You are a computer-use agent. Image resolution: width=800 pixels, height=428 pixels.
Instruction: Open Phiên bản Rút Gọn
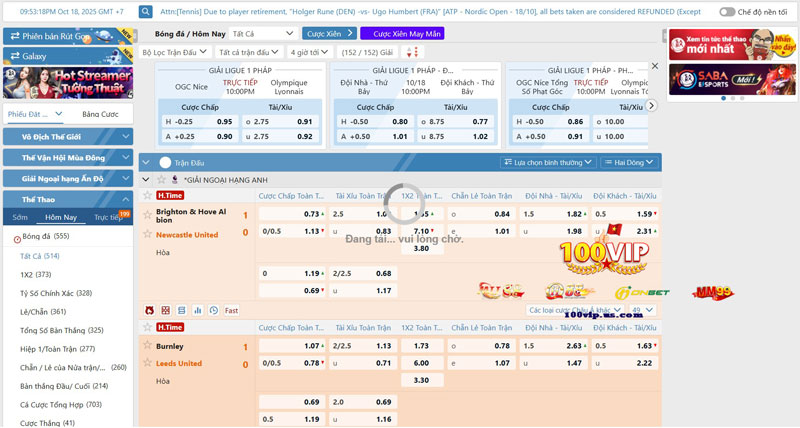point(68,36)
